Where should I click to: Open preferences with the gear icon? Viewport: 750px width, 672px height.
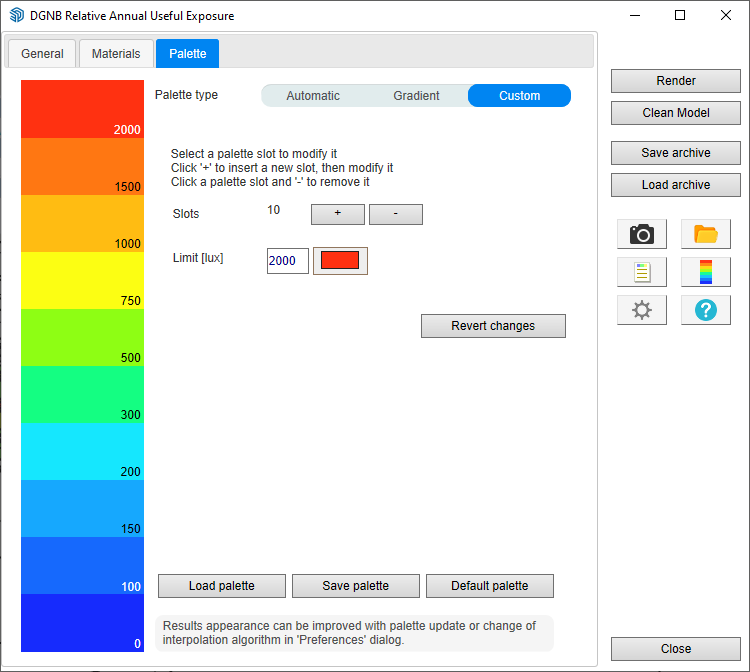(641, 310)
